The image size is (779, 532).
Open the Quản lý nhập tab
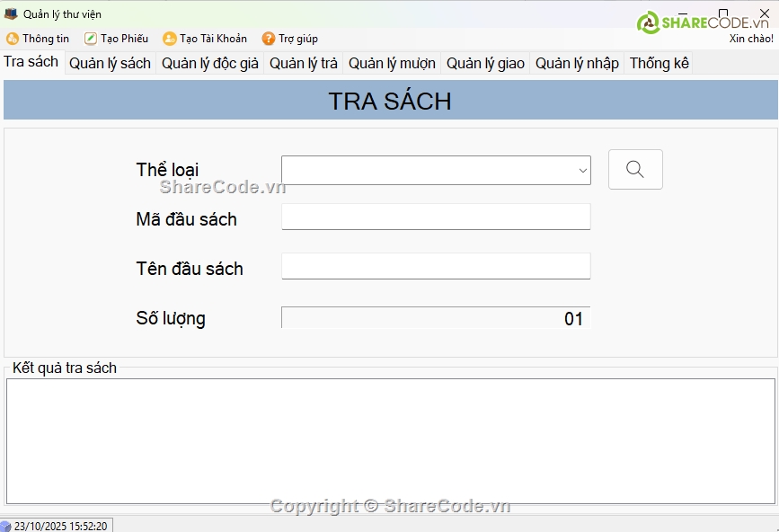pos(577,63)
